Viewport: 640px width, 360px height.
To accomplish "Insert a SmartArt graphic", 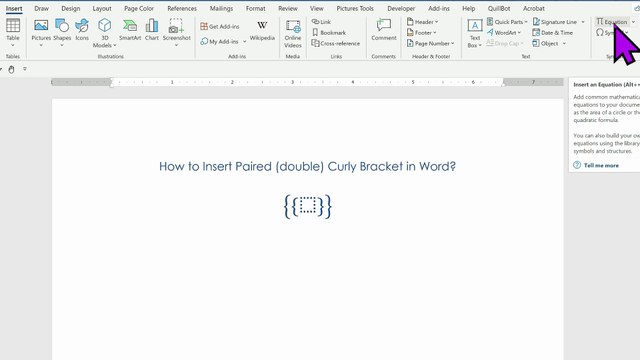I will pyautogui.click(x=130, y=30).
